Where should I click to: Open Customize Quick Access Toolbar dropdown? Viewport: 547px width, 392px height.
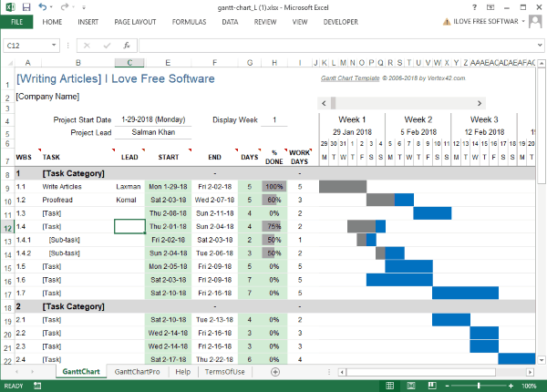[x=84, y=6]
